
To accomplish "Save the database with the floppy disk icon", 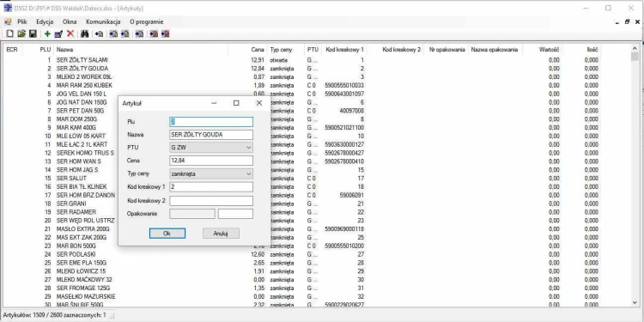I will [33, 34].
